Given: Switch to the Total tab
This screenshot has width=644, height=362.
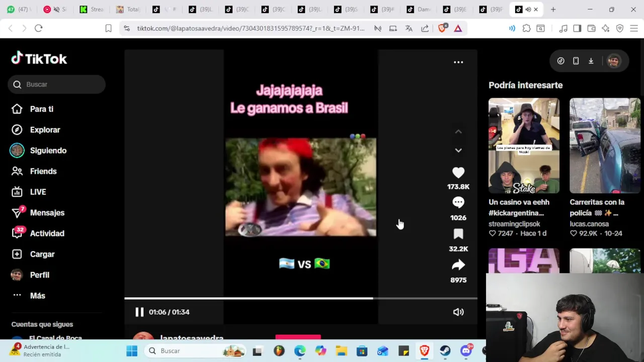Looking at the screenshot, I should [127, 9].
